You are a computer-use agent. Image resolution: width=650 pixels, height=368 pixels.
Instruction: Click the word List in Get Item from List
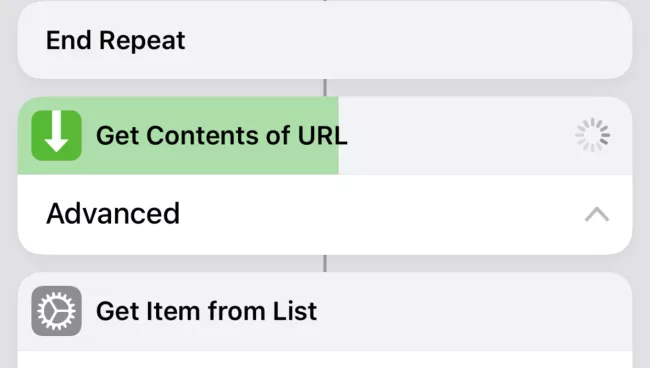coord(295,311)
